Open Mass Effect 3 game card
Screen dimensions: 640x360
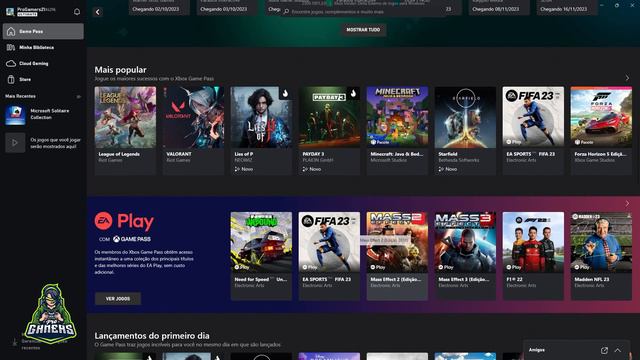pos(465,256)
